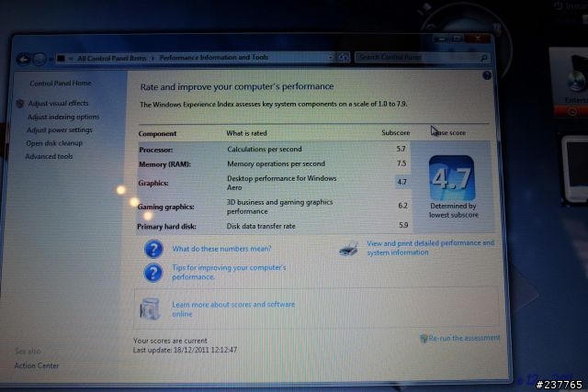Click the Memory subscore 7.5
This screenshot has width=588, height=392.
[x=401, y=163]
